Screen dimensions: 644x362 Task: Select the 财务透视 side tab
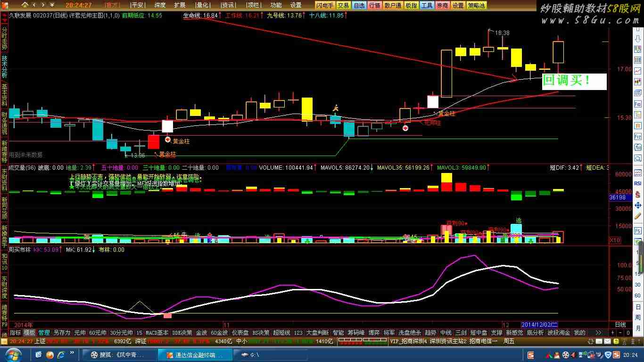(4, 123)
